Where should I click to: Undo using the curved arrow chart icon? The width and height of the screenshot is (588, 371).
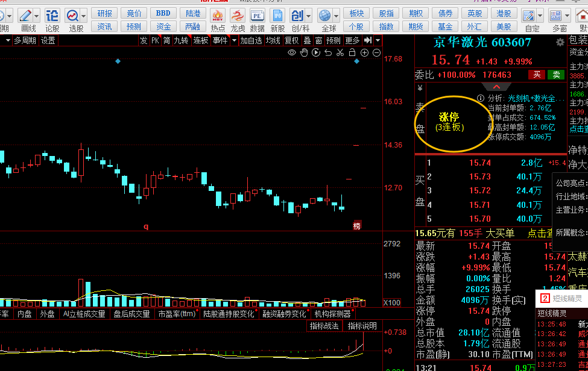tap(328, 53)
